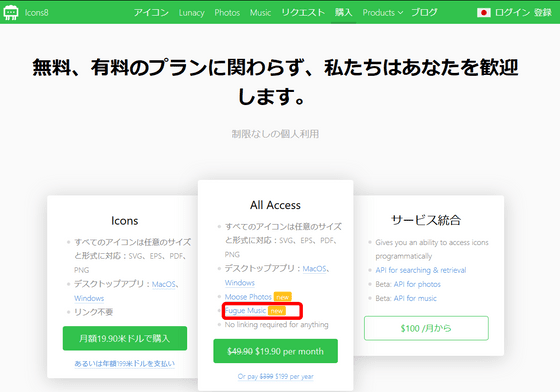
Task: Open the Lunacy nav item
Action: [191, 13]
